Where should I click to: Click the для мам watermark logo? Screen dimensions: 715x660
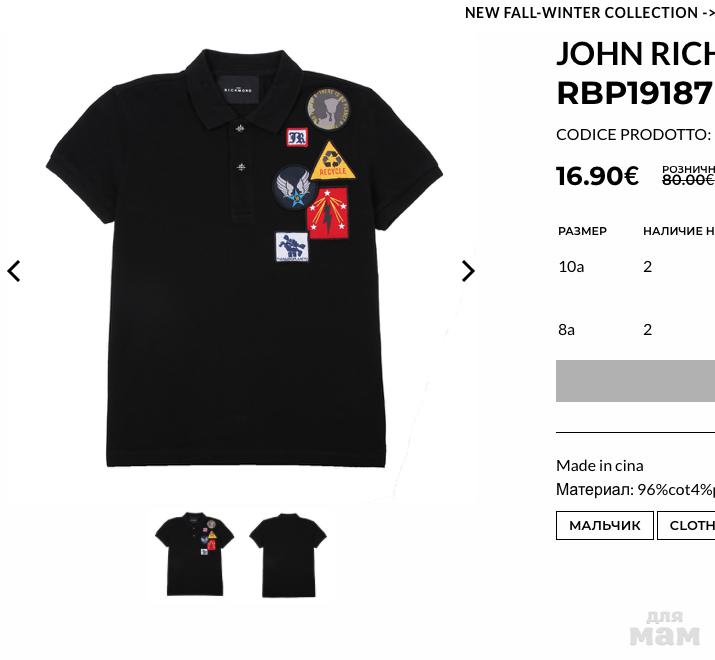coord(664,629)
